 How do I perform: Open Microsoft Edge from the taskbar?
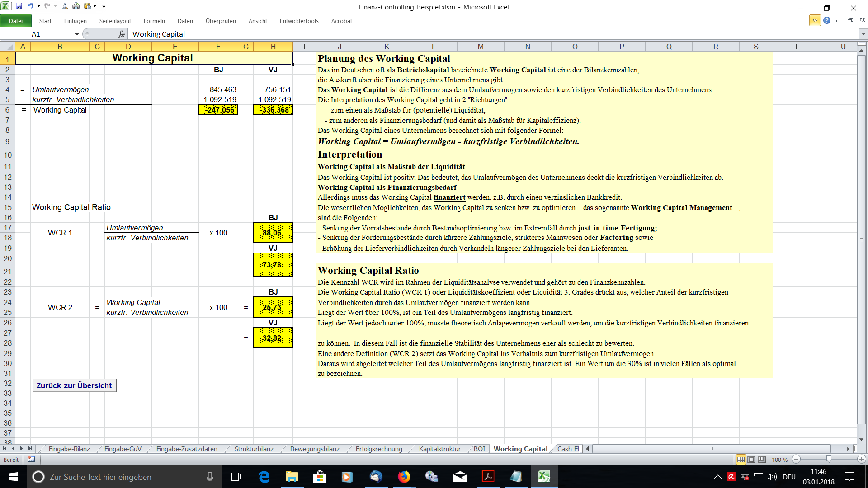[264, 477]
